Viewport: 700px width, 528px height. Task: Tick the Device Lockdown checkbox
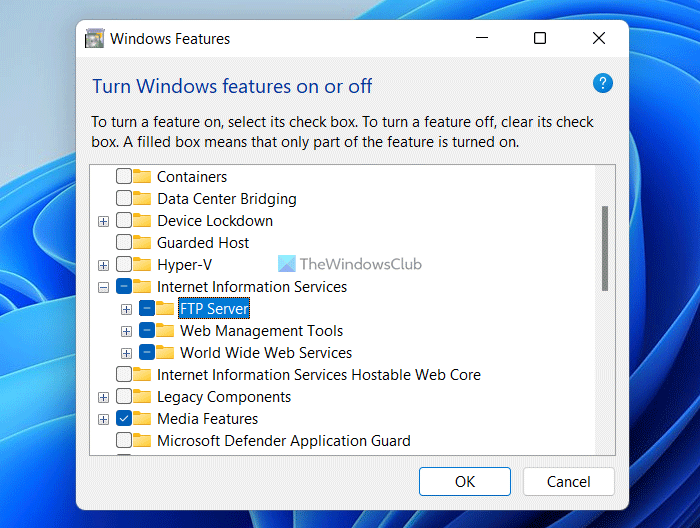tap(124, 220)
